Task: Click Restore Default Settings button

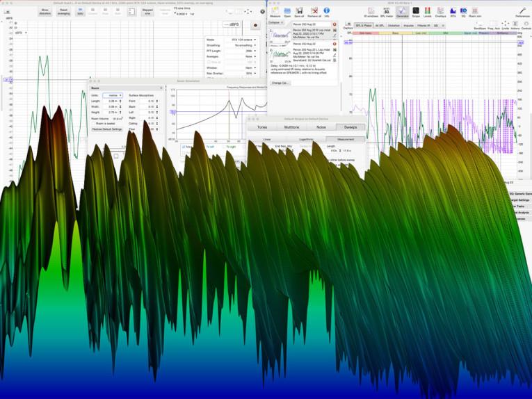Action: [x=107, y=129]
